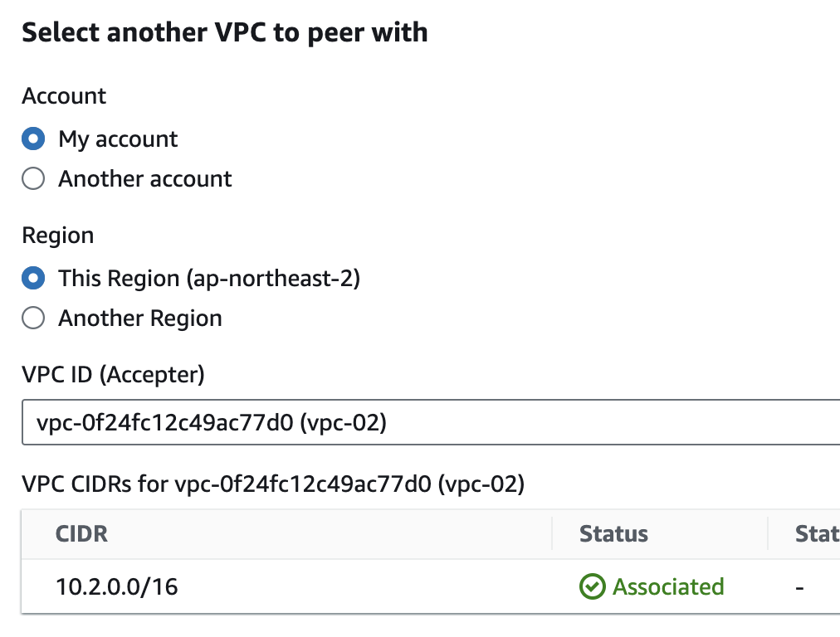
Task: Click the 10.2.0.0/16 CIDR cell
Action: point(117,587)
